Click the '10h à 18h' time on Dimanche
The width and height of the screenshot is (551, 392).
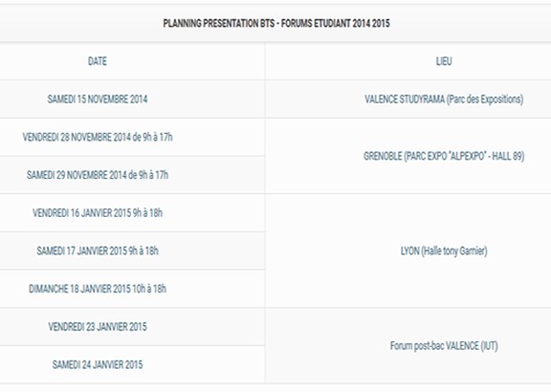pos(149,289)
